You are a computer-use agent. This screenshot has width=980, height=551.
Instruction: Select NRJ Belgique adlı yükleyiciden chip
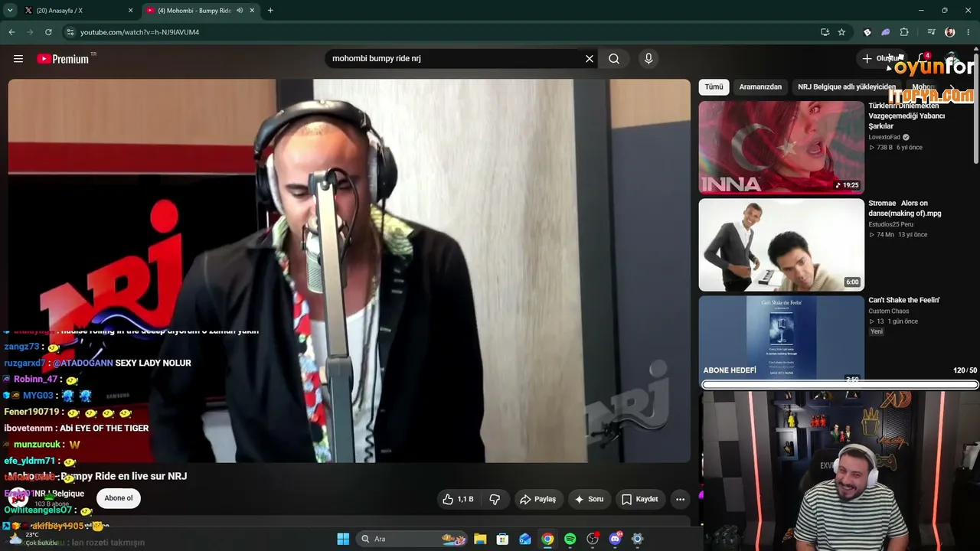click(x=847, y=87)
